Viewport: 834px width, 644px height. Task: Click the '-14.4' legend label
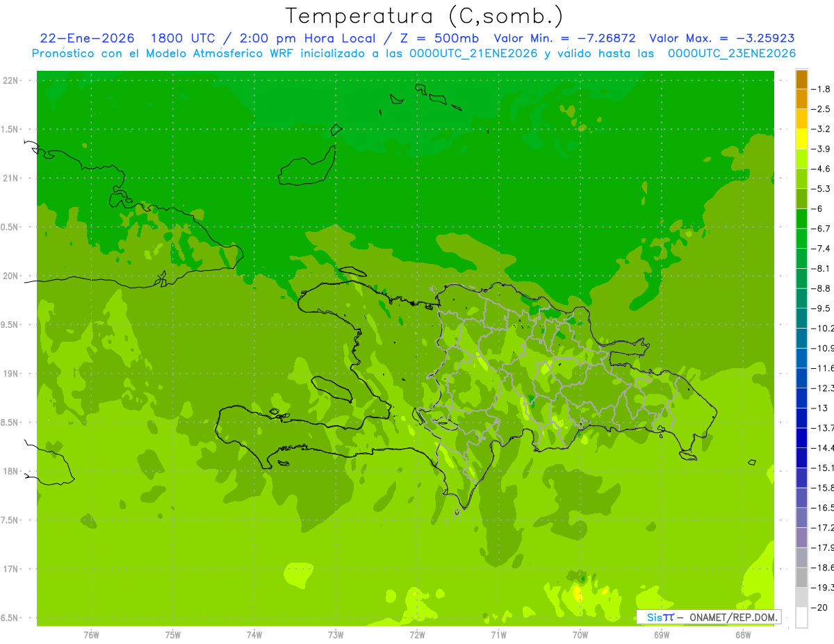(823, 447)
